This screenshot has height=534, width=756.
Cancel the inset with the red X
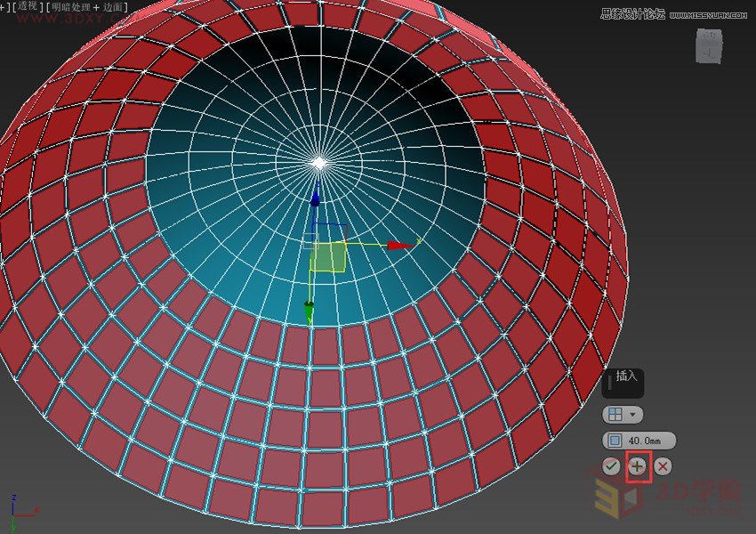click(664, 465)
